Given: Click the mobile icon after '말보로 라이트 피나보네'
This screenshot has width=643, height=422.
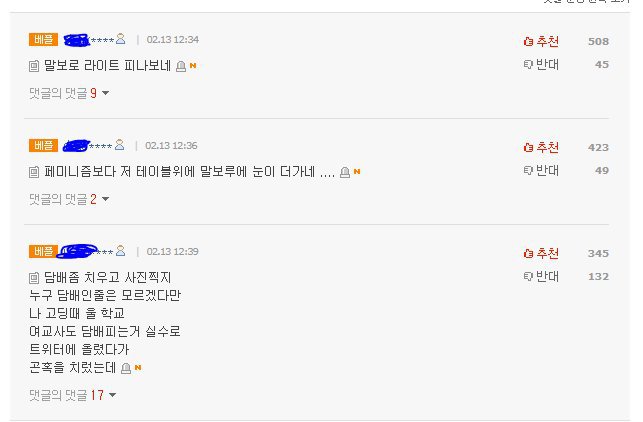Looking at the screenshot, I should click(x=181, y=66).
